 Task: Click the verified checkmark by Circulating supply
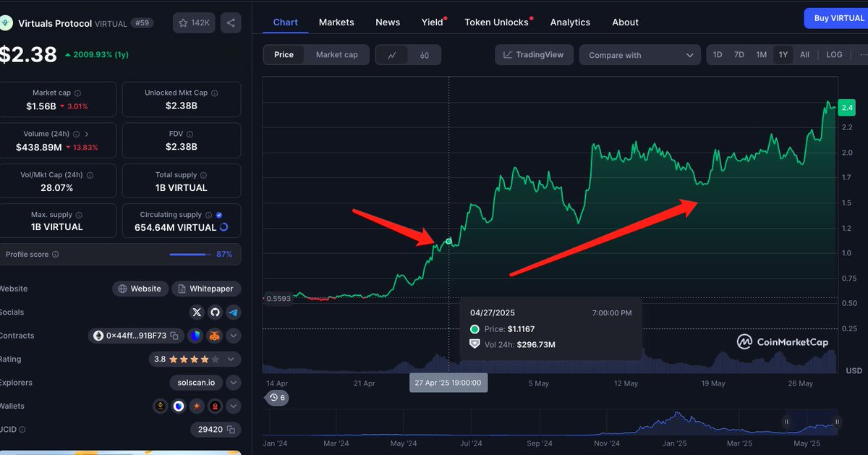coord(219,215)
